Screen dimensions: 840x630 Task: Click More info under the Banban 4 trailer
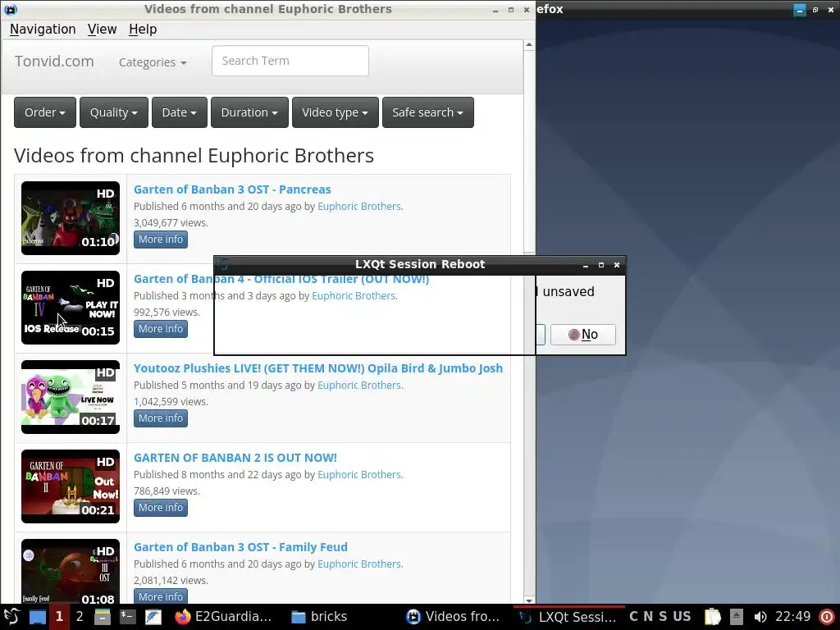pos(161,329)
